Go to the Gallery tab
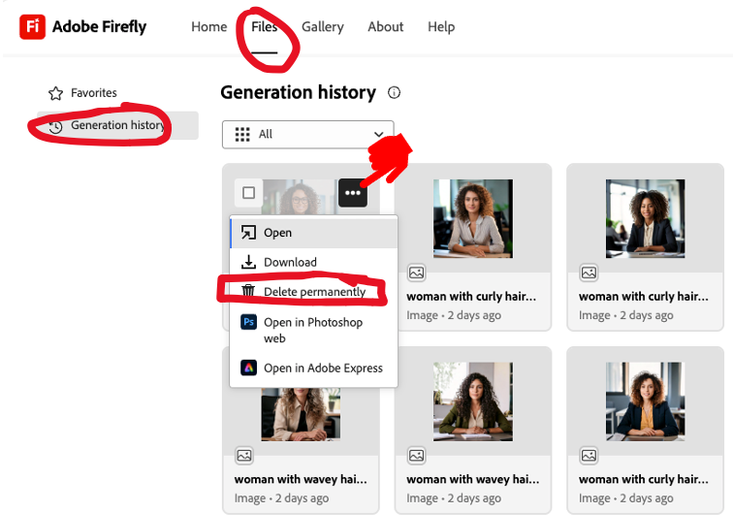 (322, 27)
